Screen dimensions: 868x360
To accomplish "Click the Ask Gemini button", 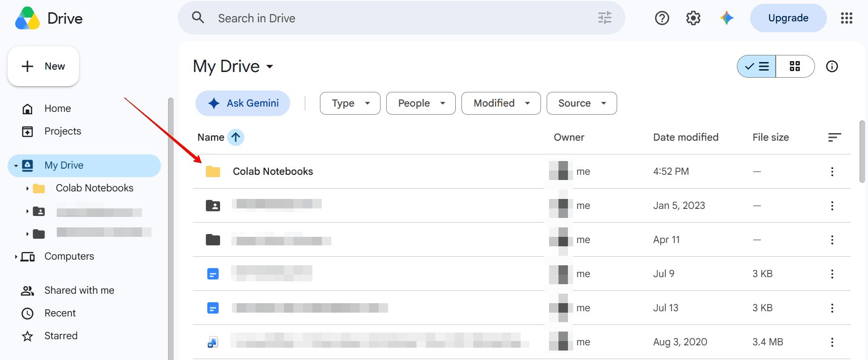I will 243,103.
